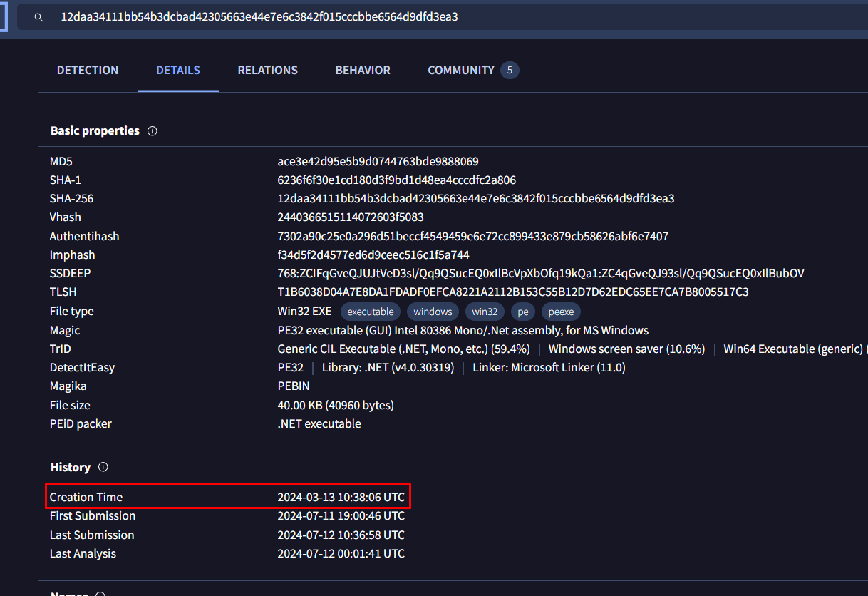Viewport: 868px width, 596px height.
Task: Click the search magnifier icon
Action: point(38,17)
